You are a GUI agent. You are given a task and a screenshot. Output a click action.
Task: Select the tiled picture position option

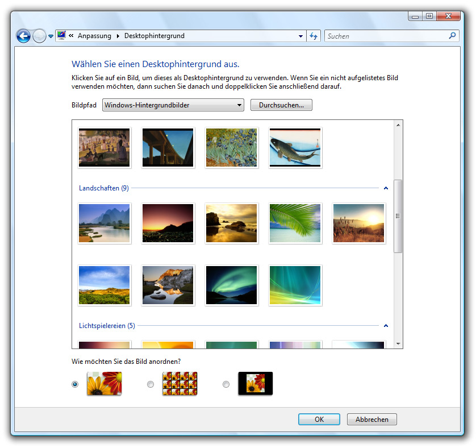pos(151,384)
